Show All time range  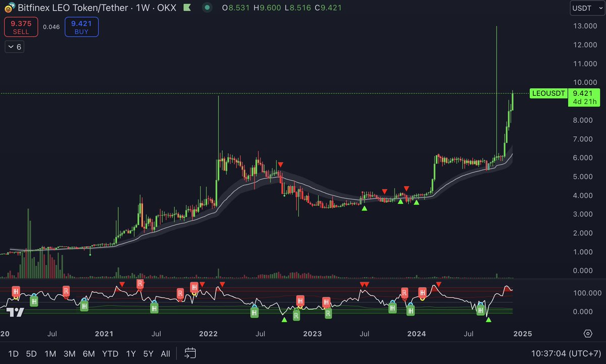165,353
